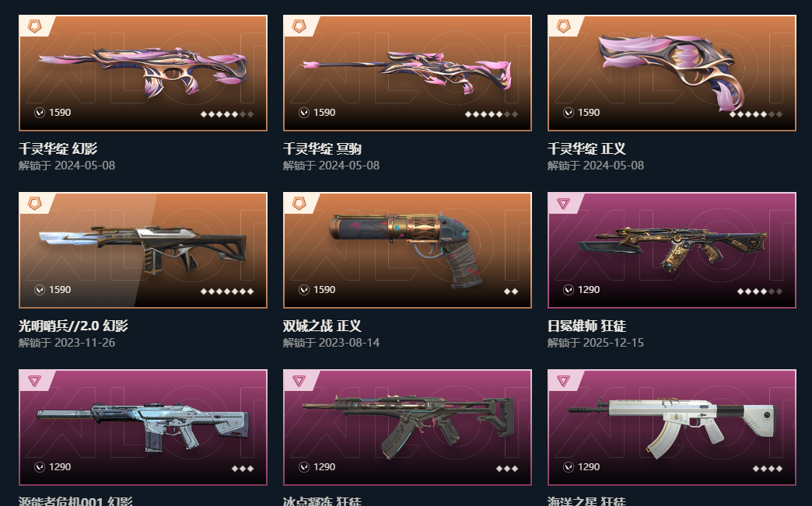Click the 千灵华绽 冥驹 skin title
Viewport: 812px width, 506px height.
click(322, 149)
